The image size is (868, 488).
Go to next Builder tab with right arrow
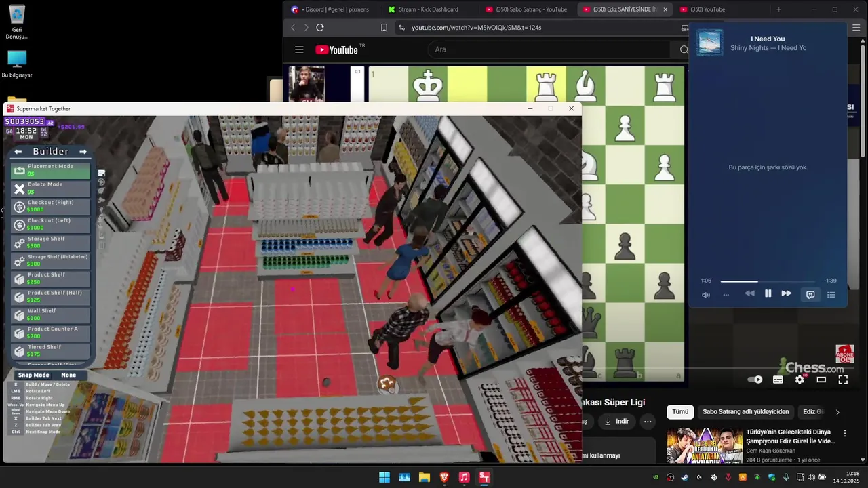83,152
